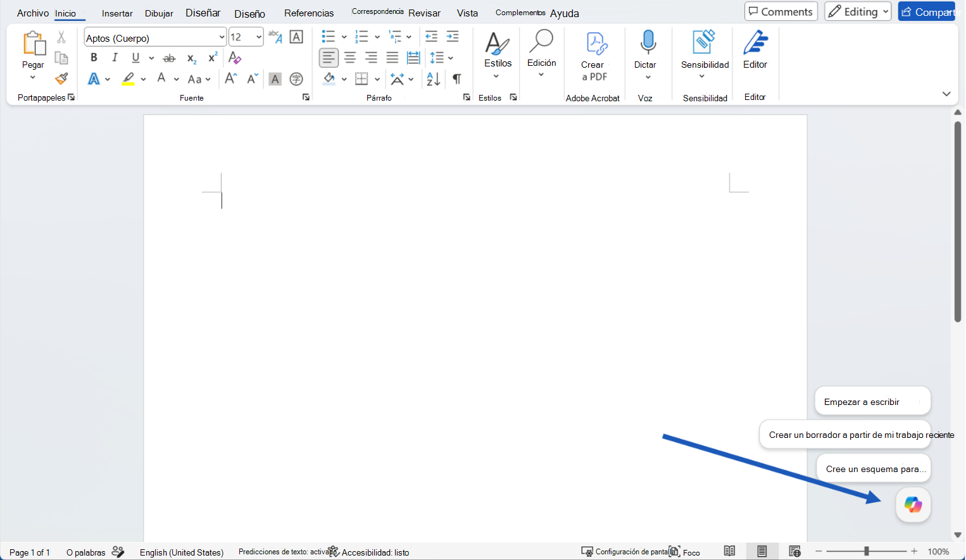Apply strikethrough to text

(x=169, y=58)
